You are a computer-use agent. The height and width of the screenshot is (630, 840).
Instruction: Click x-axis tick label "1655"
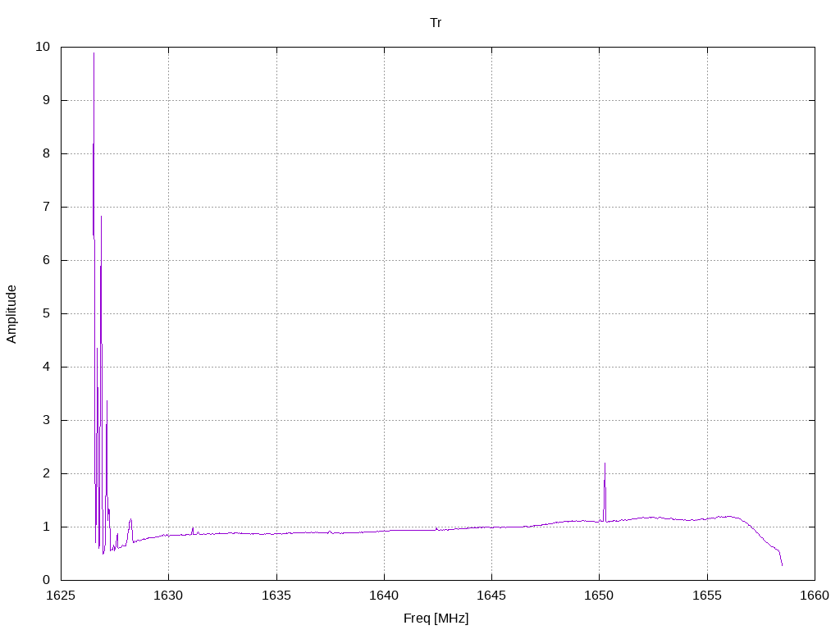(x=707, y=596)
